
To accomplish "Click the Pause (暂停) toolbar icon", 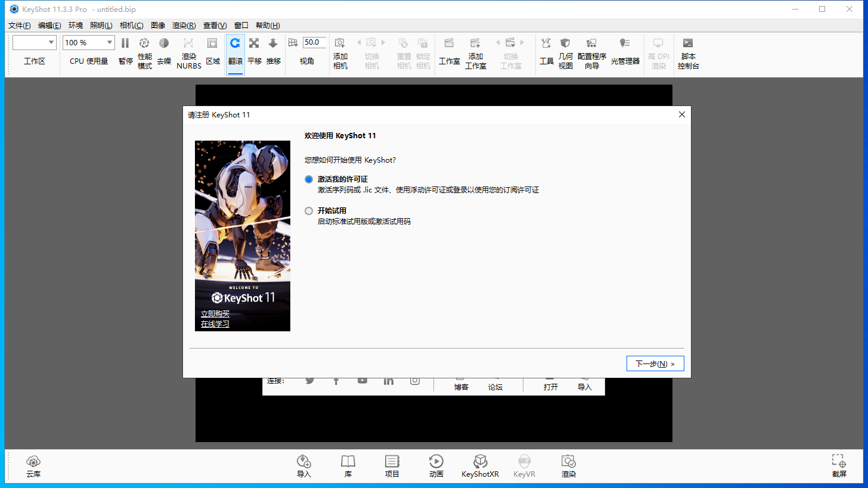I will click(125, 43).
